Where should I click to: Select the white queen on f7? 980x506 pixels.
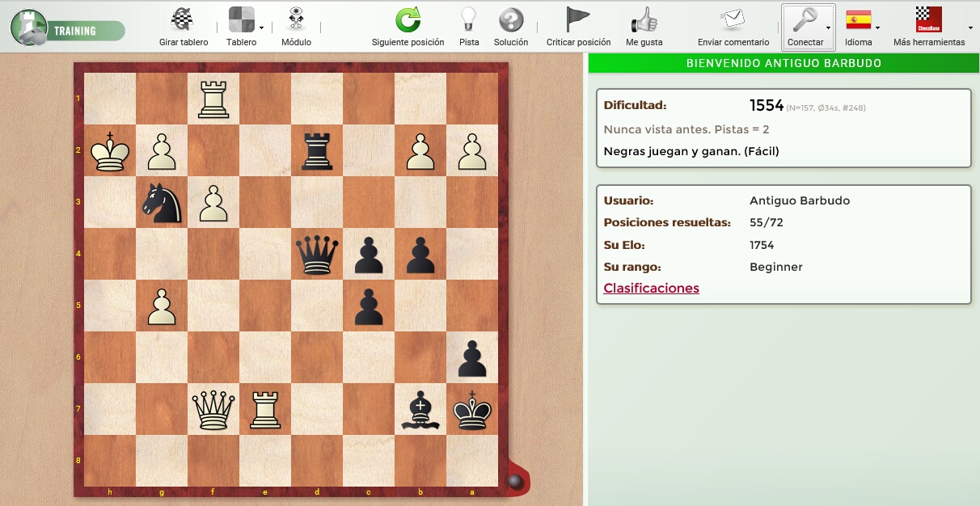coord(213,409)
